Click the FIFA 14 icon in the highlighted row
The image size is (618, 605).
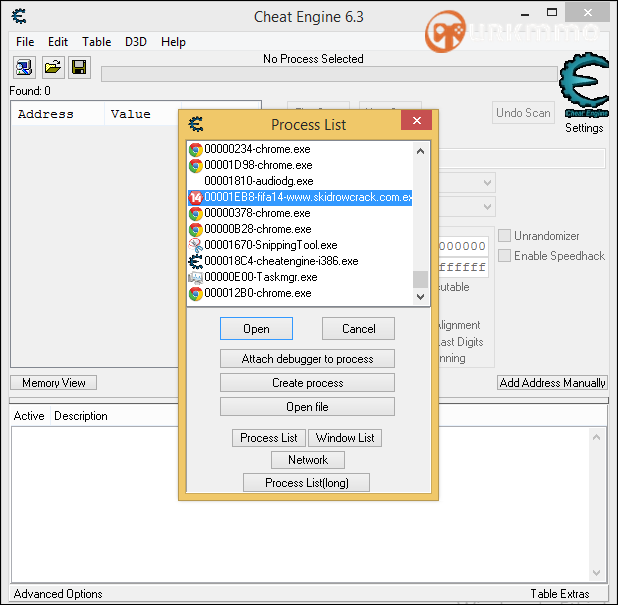(x=195, y=197)
